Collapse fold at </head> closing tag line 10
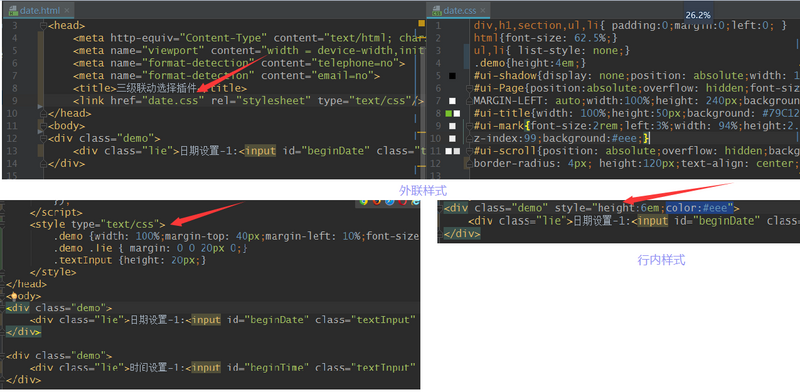800x392 pixels. [43, 113]
